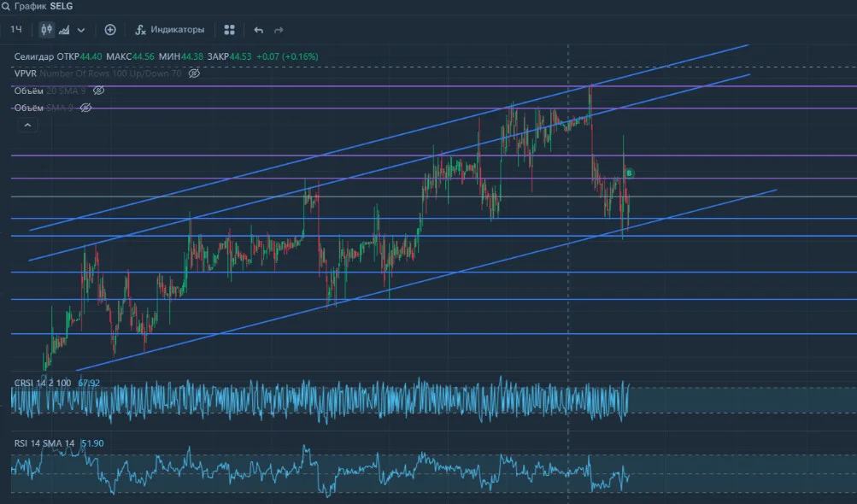857x504 pixels.
Task: Collapse the indicator legend with the chevron
Action: (27, 126)
